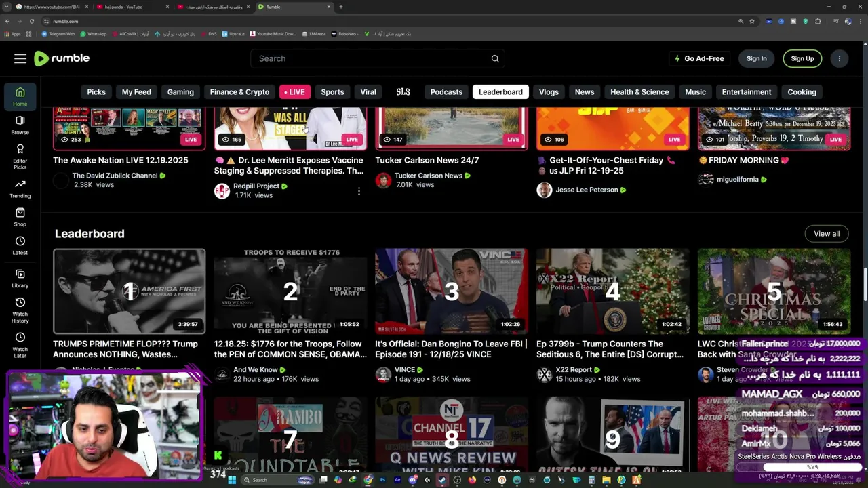Select the Vlogs category tab
This screenshot has width=868, height=488.
pyautogui.click(x=549, y=92)
